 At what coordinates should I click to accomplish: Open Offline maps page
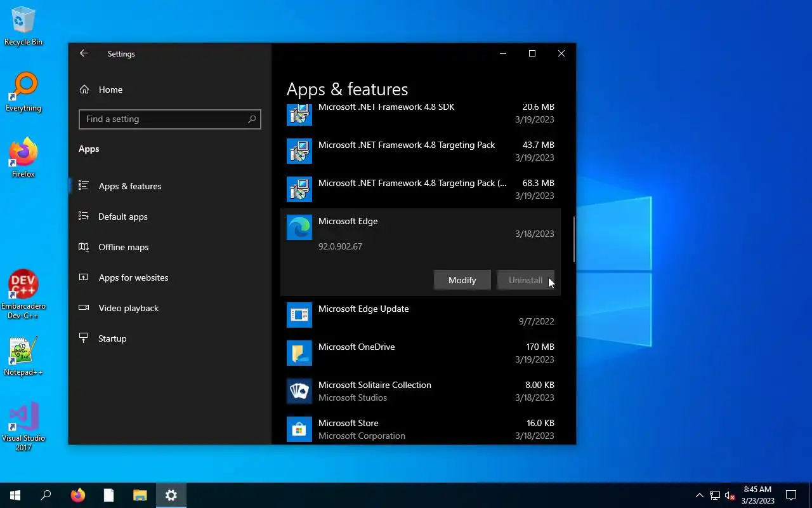tap(169, 247)
